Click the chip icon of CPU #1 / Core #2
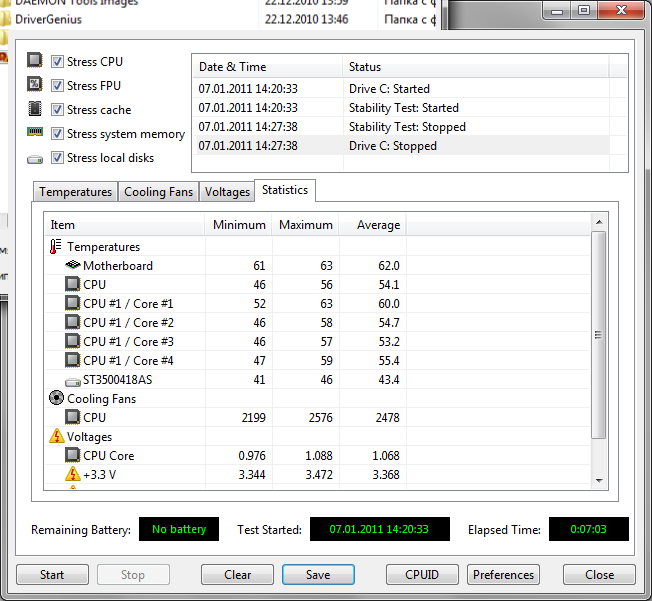Viewport: 652px width, 601px height. point(72,322)
